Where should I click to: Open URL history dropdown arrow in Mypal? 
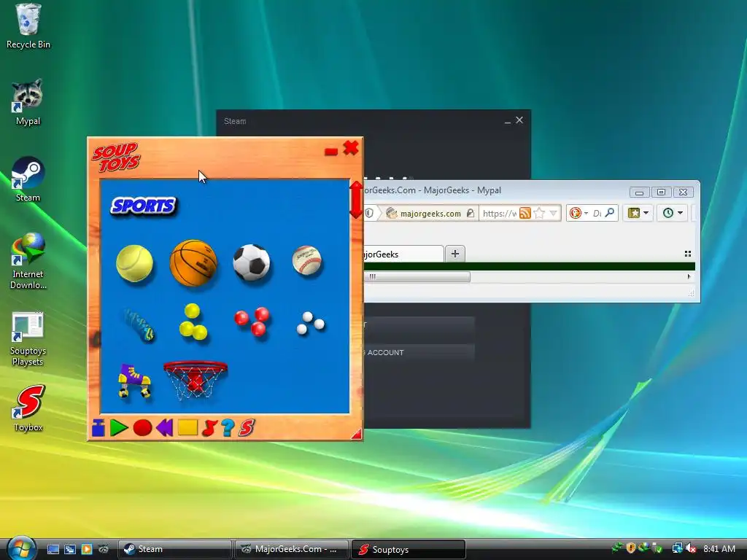(x=553, y=213)
